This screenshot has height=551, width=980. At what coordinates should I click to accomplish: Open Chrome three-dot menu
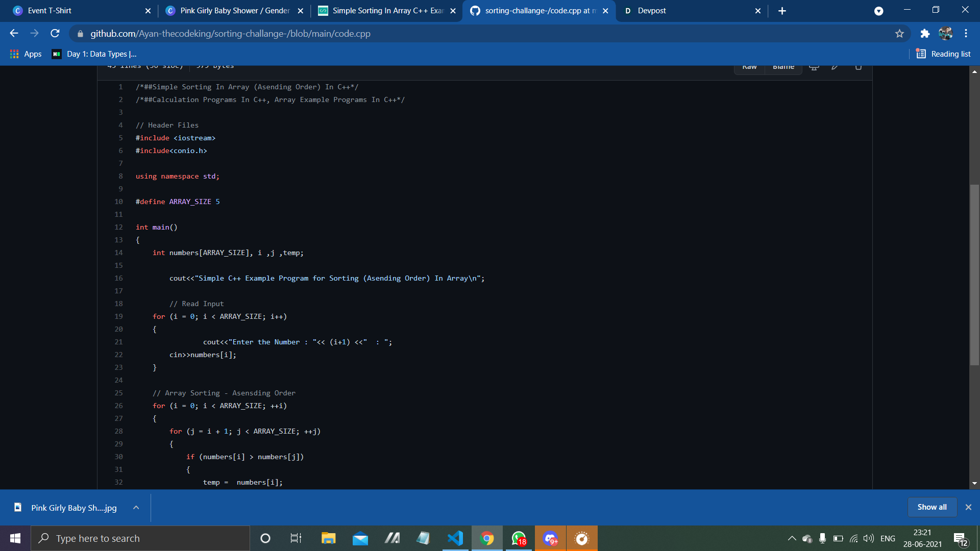[966, 34]
